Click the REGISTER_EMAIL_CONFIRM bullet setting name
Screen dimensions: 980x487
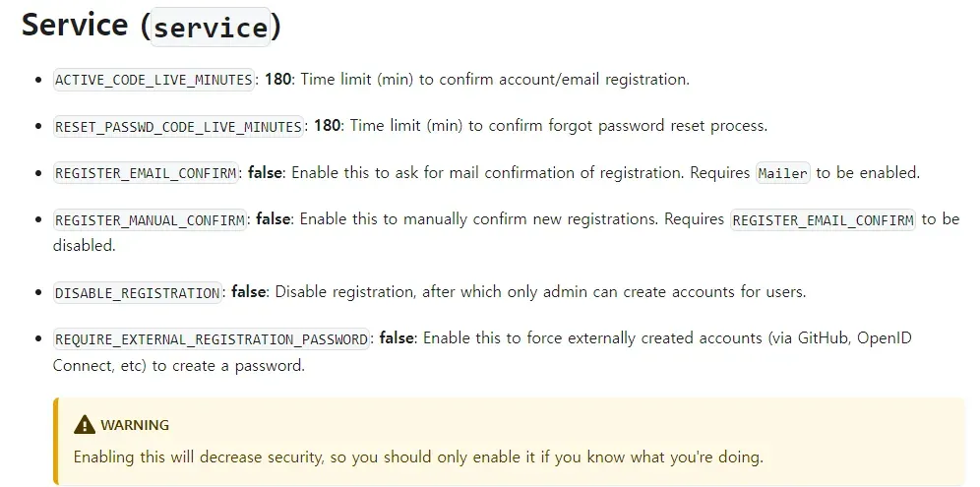147,173
